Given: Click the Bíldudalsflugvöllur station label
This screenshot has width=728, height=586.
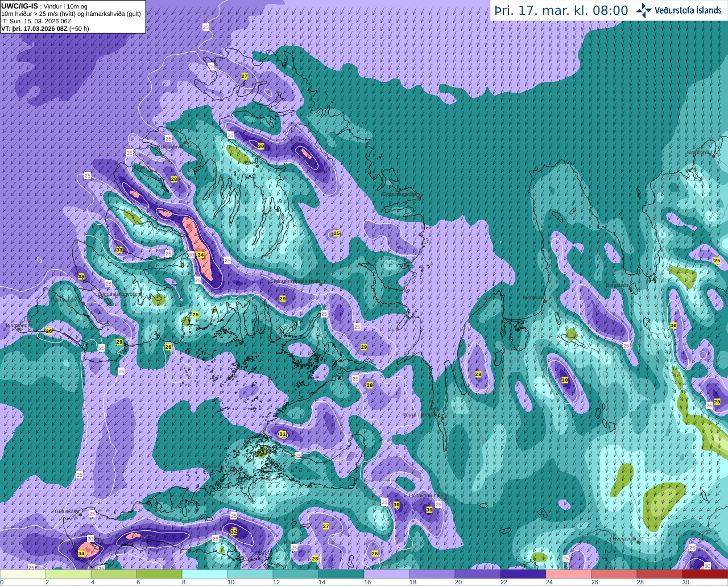Looking at the screenshot, I should pyautogui.click(x=120, y=294).
